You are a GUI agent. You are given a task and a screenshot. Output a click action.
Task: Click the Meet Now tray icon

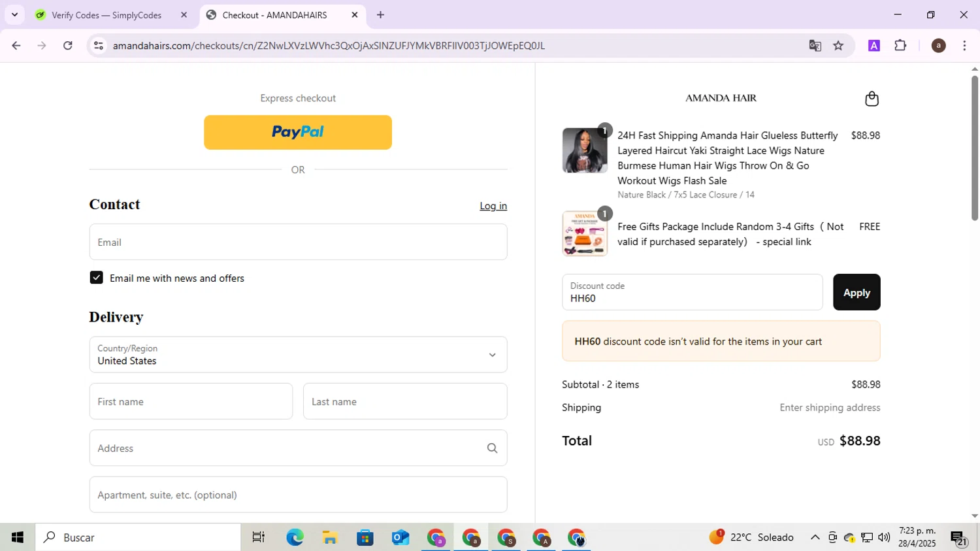click(832, 537)
